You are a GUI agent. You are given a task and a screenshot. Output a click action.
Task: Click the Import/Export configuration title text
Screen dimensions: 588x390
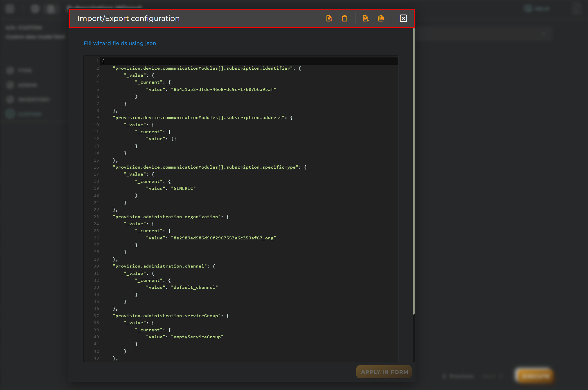128,18
